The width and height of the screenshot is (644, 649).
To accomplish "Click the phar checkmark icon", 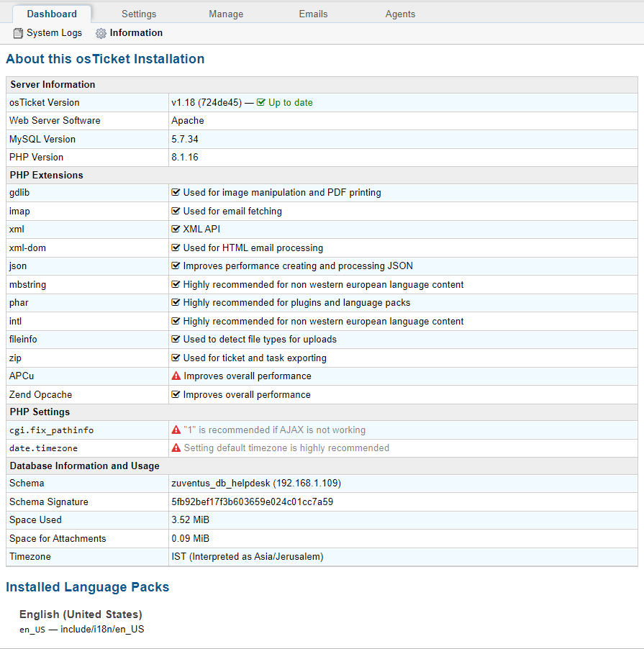I will tap(176, 303).
